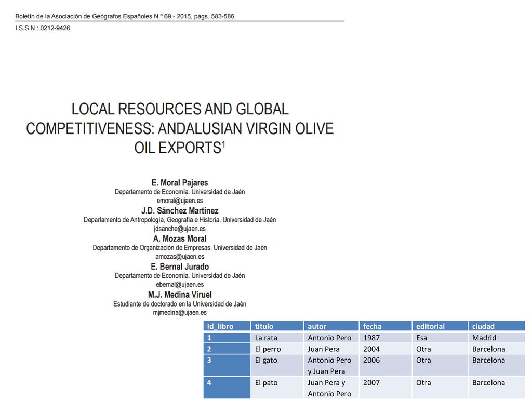
Task: Click the 'editorial' table header
Action: [x=440, y=326]
